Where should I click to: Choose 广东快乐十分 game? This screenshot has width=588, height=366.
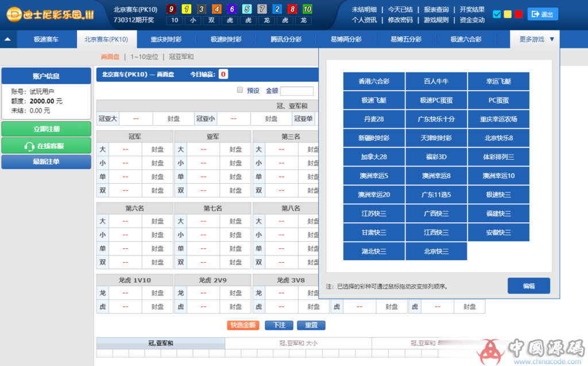click(x=436, y=119)
